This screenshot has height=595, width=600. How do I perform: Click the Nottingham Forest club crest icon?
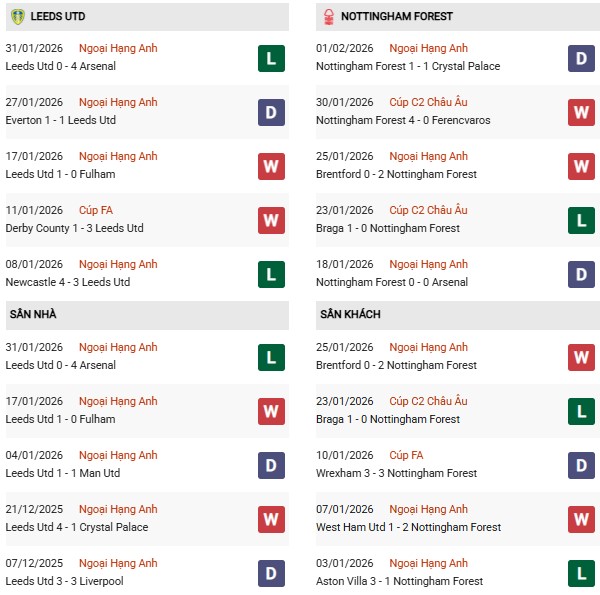(x=329, y=16)
